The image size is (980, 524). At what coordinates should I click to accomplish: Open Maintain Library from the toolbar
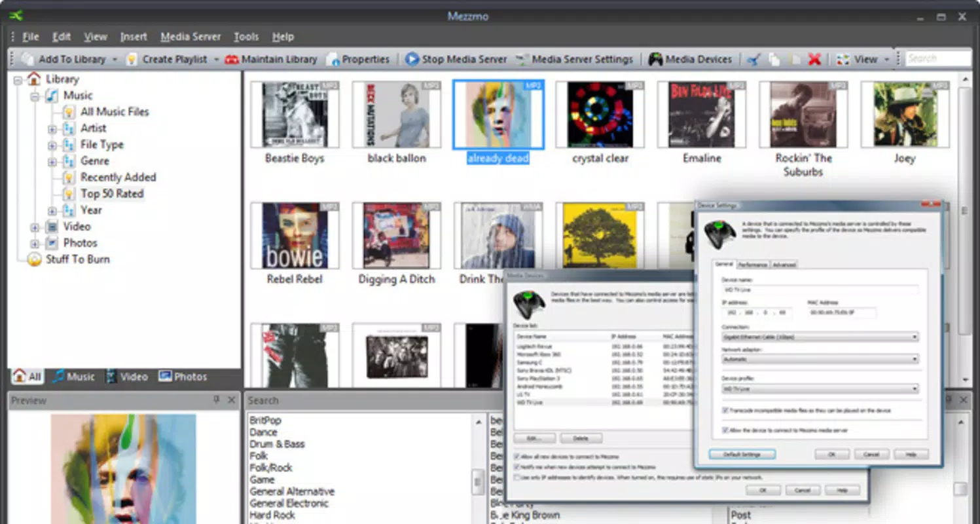click(x=271, y=59)
